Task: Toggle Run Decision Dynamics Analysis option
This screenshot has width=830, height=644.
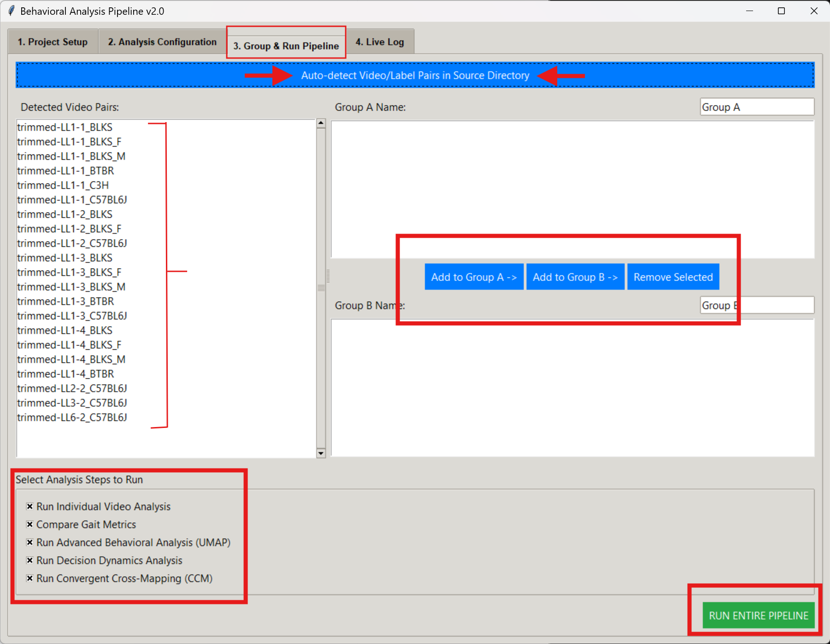Action: pos(30,560)
